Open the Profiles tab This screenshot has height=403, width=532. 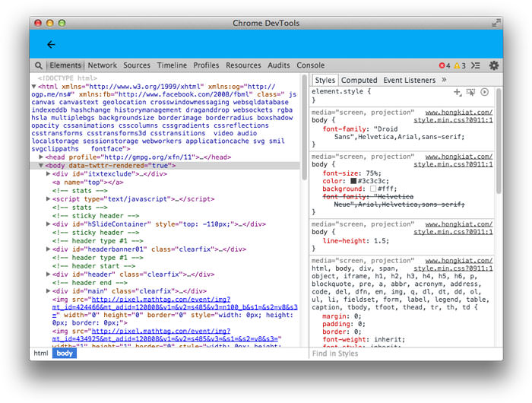pyautogui.click(x=206, y=65)
